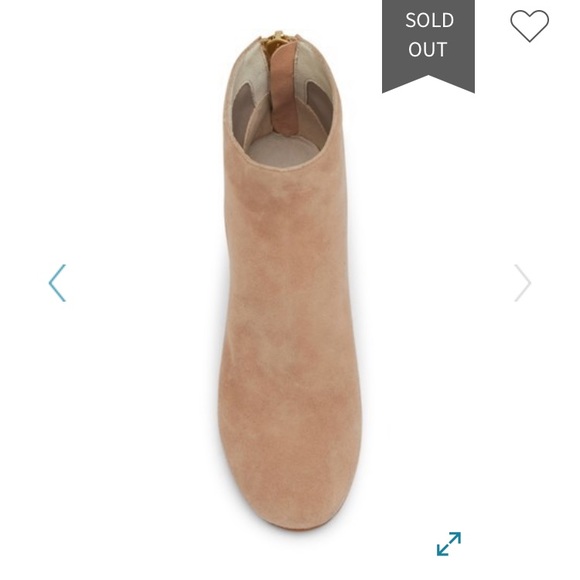This screenshot has height=580, width=580.
Task: Toggle the wishlist heart outline
Action: [x=529, y=26]
